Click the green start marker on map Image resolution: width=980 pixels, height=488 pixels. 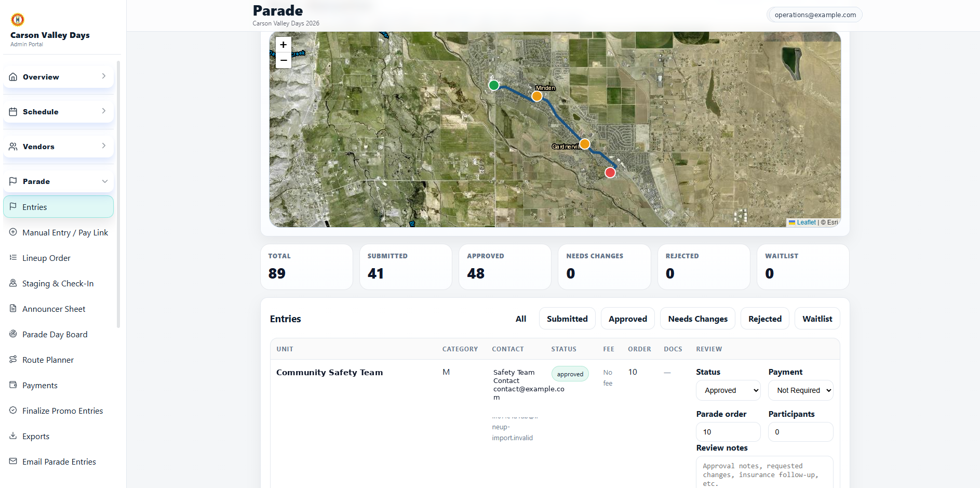click(x=494, y=85)
